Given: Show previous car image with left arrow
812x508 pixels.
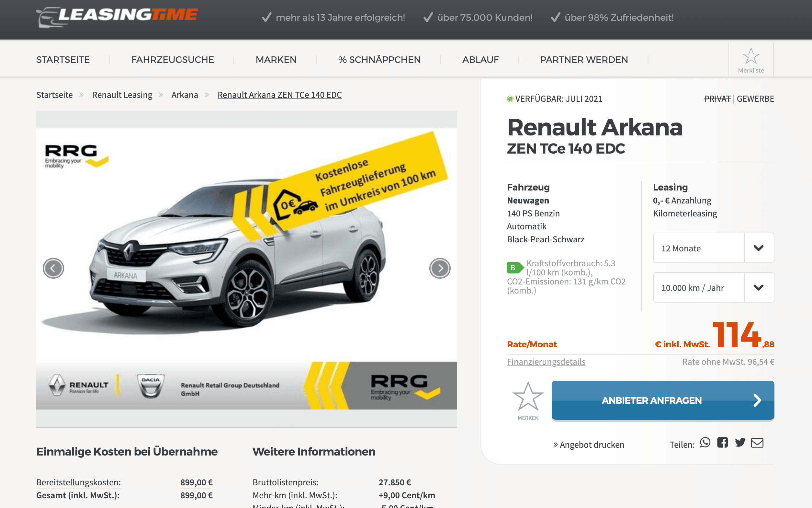Looking at the screenshot, I should click(x=53, y=268).
